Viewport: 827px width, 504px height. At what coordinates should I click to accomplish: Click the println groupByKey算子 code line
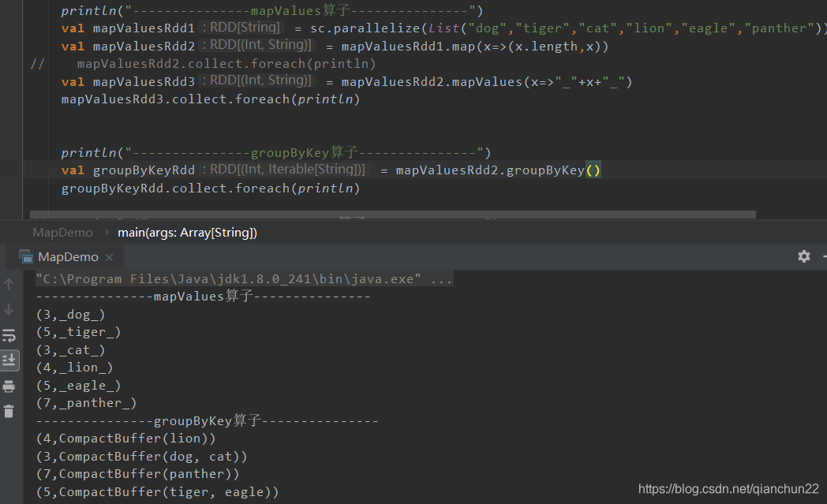[x=276, y=153]
